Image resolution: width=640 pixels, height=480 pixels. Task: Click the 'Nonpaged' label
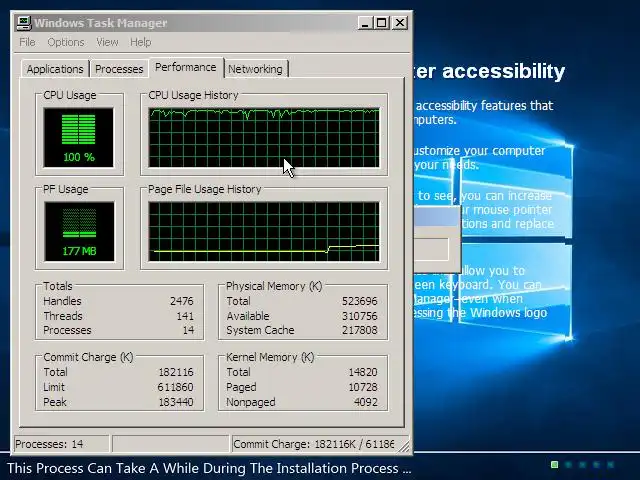251,402
